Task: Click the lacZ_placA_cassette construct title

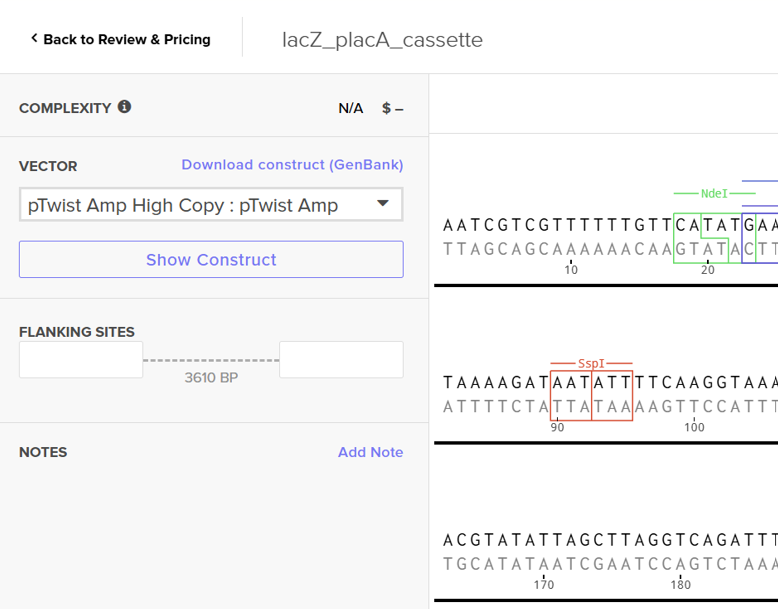Action: coord(382,40)
